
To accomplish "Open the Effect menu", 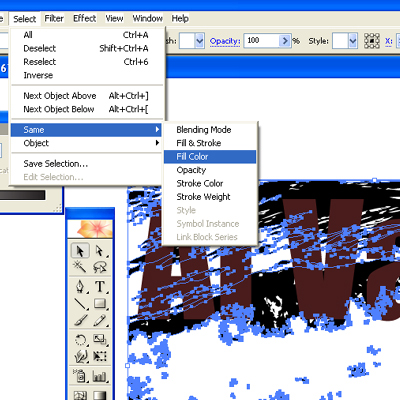I will 85,18.
